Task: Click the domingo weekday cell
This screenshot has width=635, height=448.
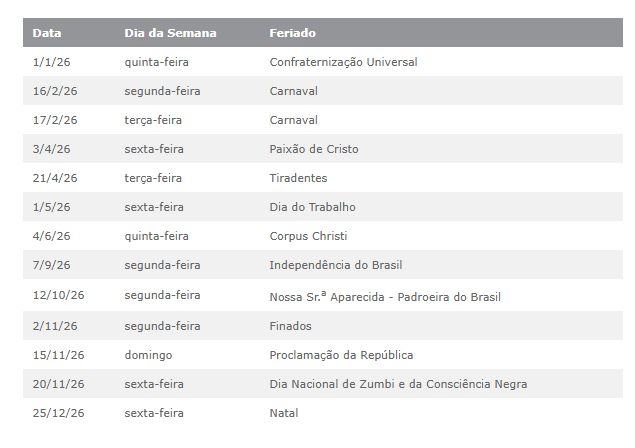Action: pyautogui.click(x=148, y=355)
